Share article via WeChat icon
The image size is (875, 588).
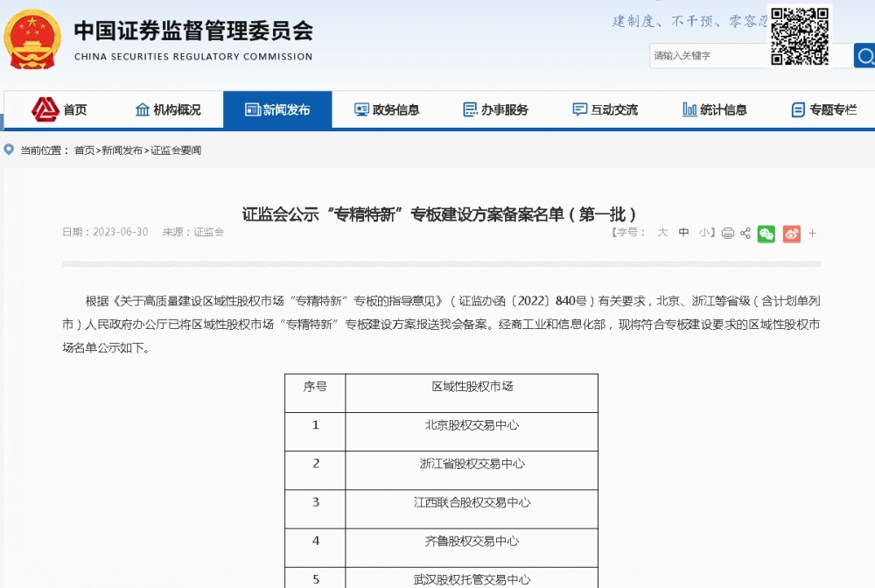click(766, 234)
